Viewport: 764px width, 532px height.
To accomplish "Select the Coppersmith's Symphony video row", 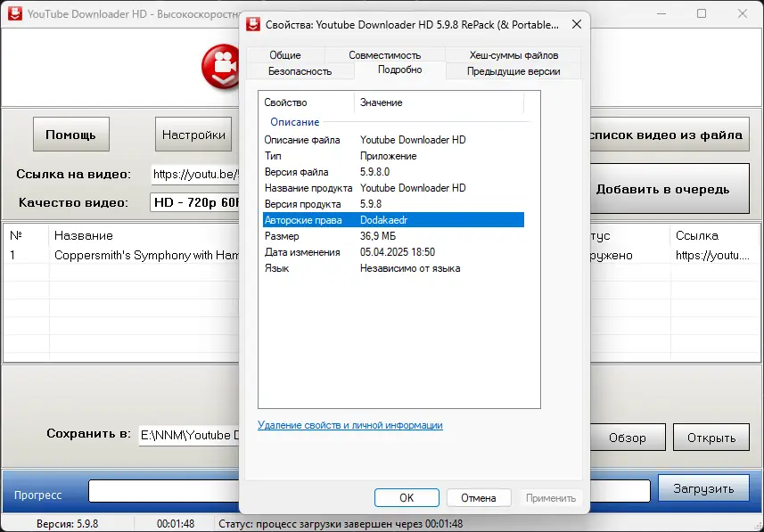I will (122, 255).
